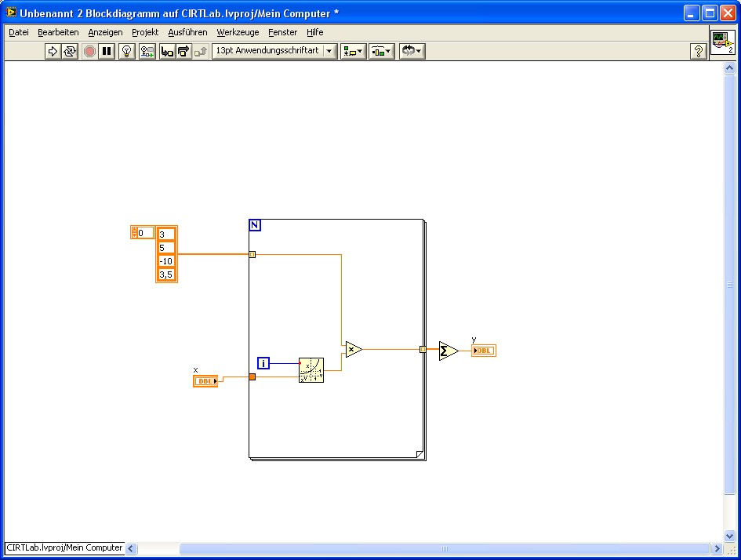The height and width of the screenshot is (560, 741).
Task: Toggle retain wire values button
Action: tap(147, 51)
